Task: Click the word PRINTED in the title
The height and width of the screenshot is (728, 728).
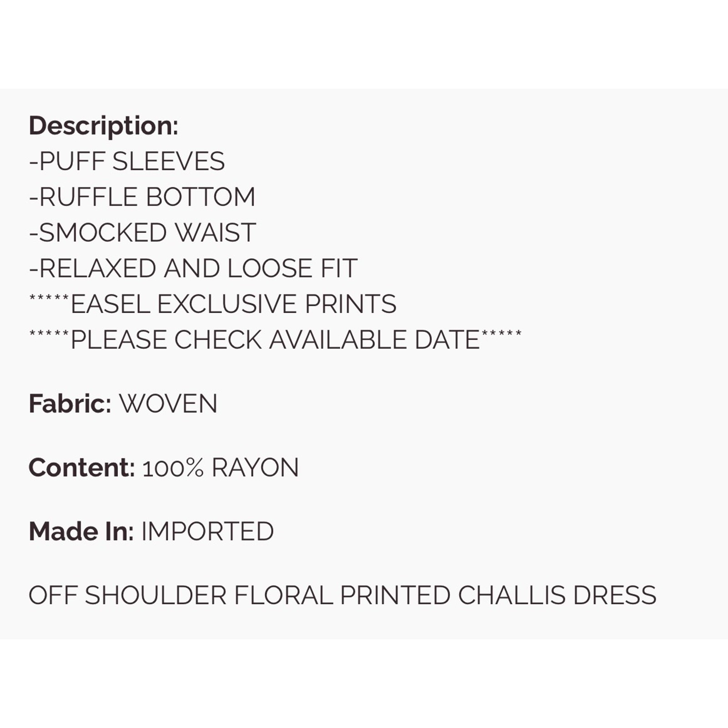Action: point(395,595)
